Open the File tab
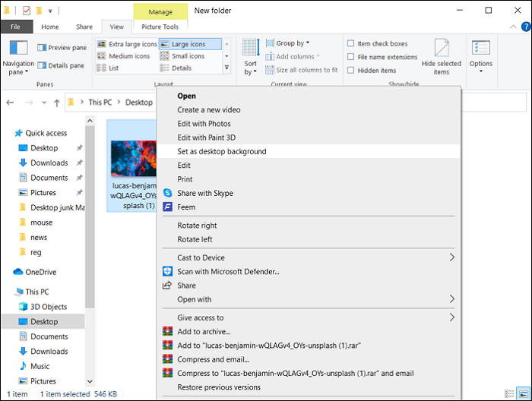The width and height of the screenshot is (532, 401). pyautogui.click(x=16, y=27)
